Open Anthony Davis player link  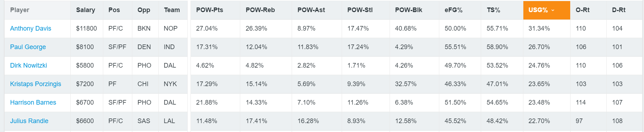31,28
